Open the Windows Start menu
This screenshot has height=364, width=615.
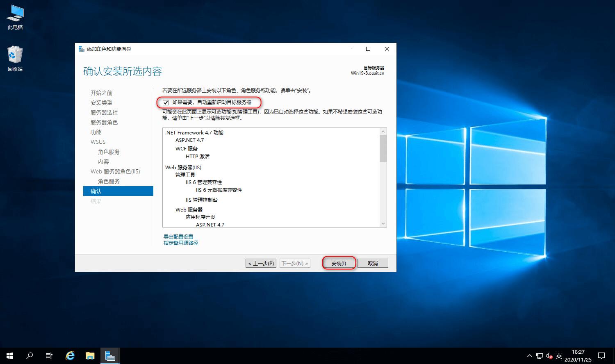click(10, 356)
